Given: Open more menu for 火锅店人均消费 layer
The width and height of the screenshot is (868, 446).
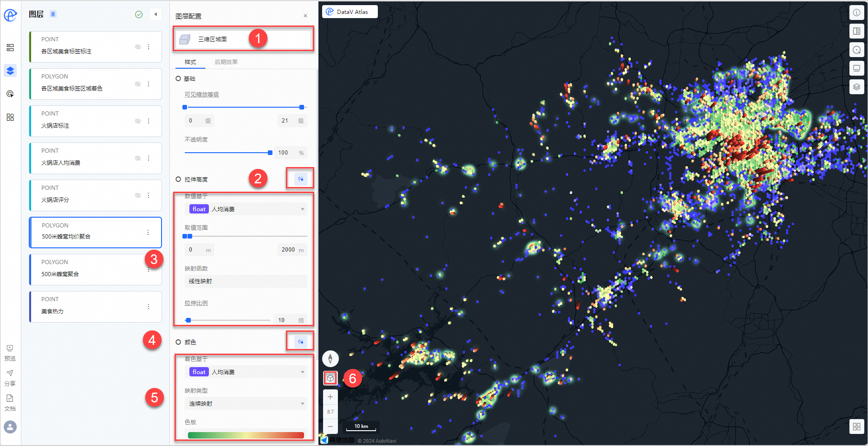Looking at the screenshot, I should click(149, 158).
